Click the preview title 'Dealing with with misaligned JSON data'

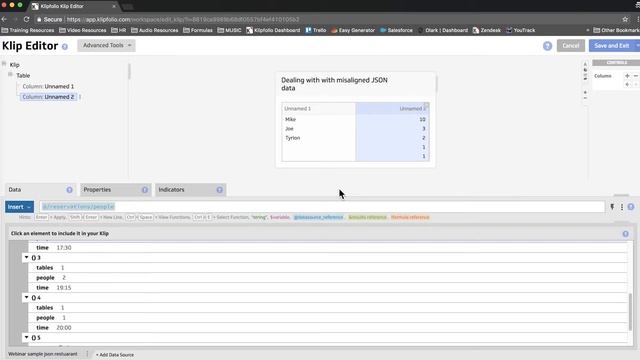click(334, 84)
